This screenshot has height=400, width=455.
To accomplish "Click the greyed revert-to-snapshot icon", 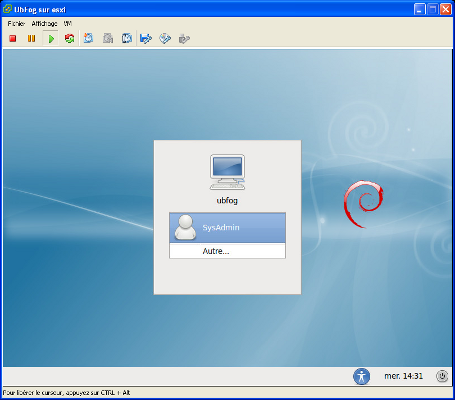I will coord(108,38).
